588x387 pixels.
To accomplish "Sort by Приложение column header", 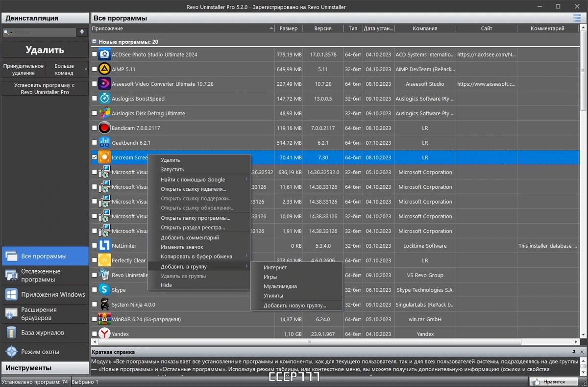I will [183, 28].
